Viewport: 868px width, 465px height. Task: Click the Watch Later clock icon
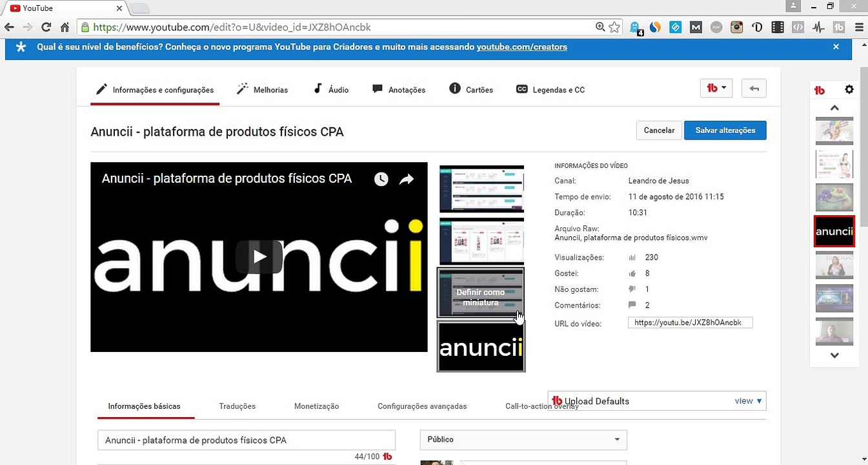pyautogui.click(x=381, y=179)
